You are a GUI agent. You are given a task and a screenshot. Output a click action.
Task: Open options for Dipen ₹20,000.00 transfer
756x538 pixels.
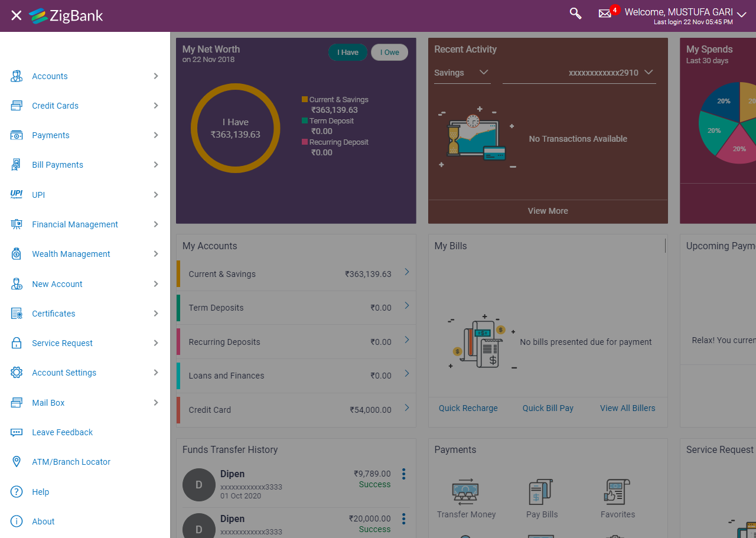pyautogui.click(x=404, y=519)
